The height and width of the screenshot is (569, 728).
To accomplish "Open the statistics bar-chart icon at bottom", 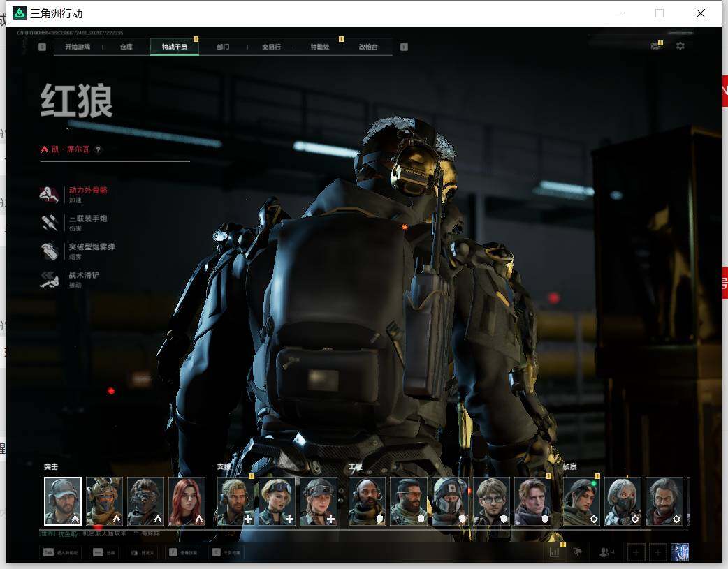I will pos(554,552).
